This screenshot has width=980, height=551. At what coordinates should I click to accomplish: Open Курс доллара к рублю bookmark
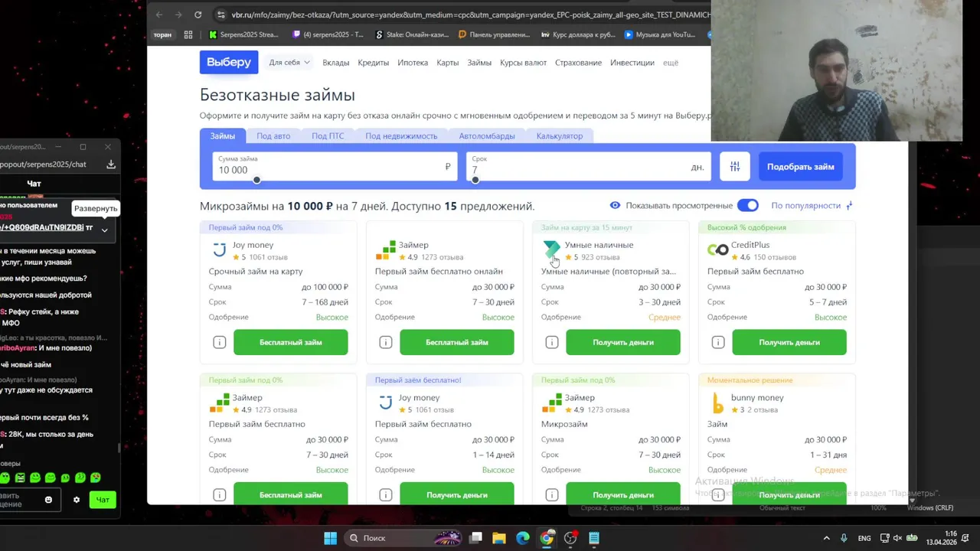pyautogui.click(x=577, y=34)
